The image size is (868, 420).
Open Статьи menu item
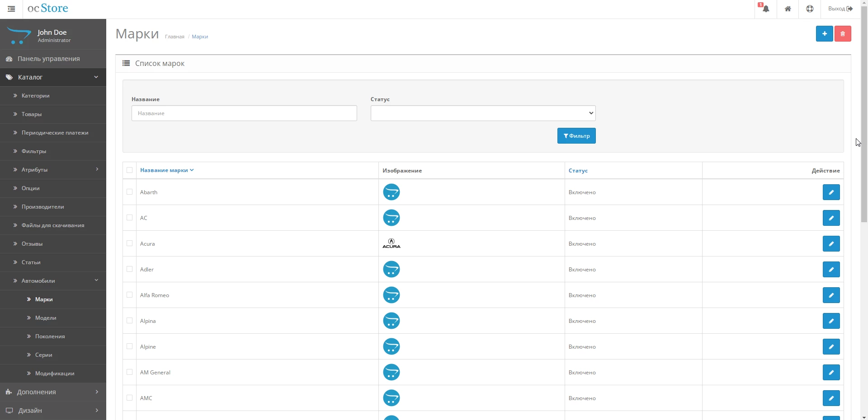point(53,262)
